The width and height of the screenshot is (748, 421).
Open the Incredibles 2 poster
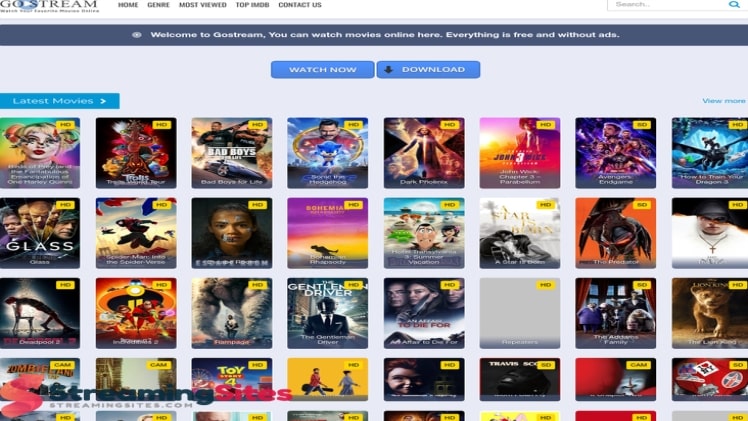point(136,313)
